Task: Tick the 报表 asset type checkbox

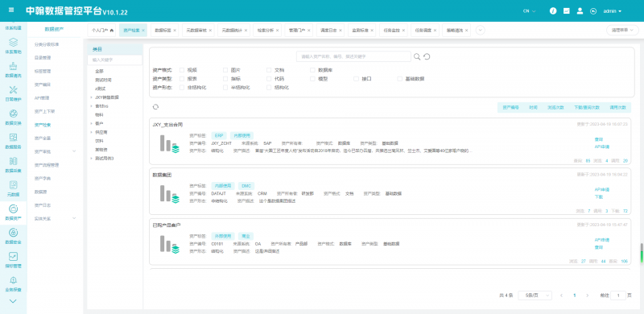Action: 182,79
